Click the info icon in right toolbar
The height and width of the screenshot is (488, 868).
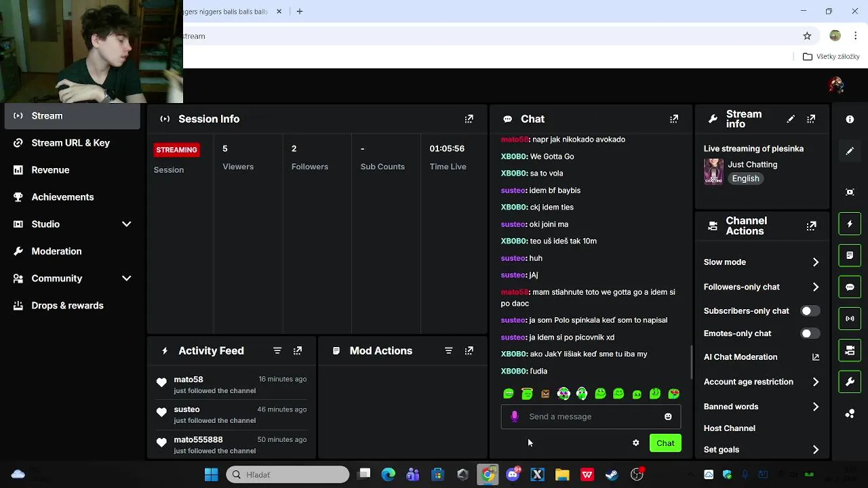(850, 119)
